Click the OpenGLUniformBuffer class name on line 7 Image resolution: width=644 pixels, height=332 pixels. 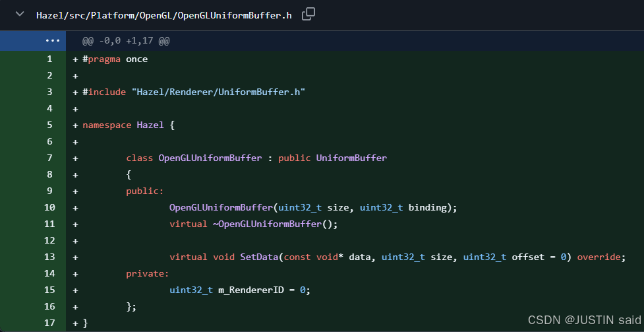tap(210, 158)
